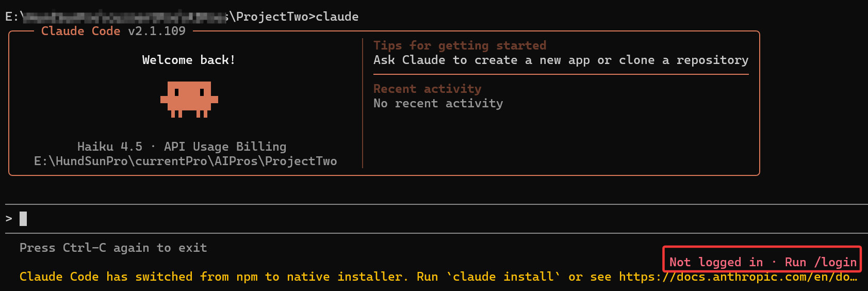The width and height of the screenshot is (868, 291).
Task: Click the 'Recent activity' heading
Action: tap(427, 89)
